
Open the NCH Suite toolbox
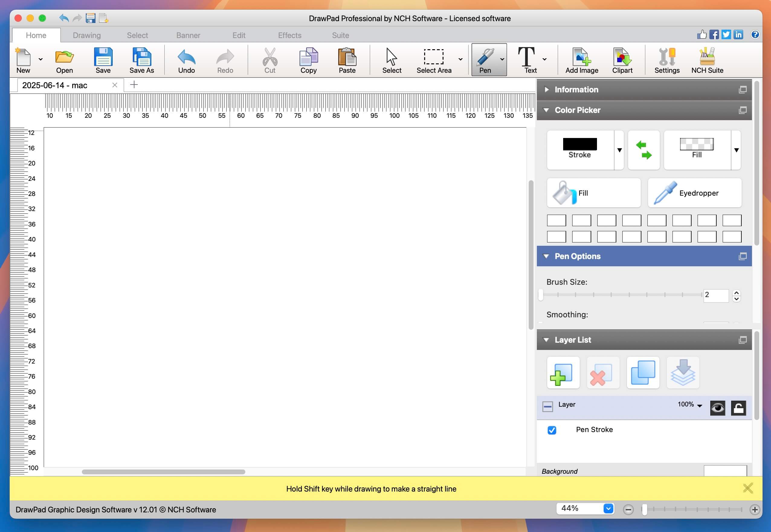(707, 60)
